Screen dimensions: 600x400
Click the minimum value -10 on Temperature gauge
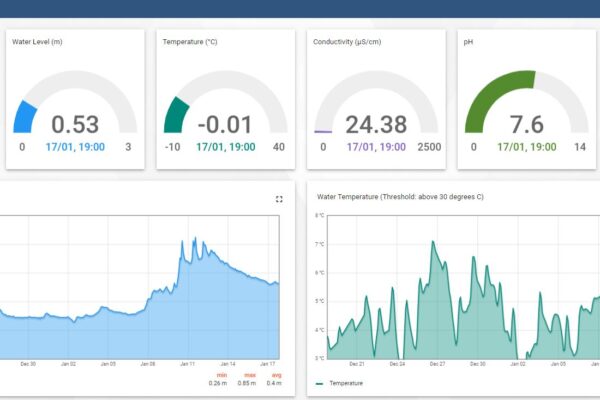pyautogui.click(x=172, y=147)
